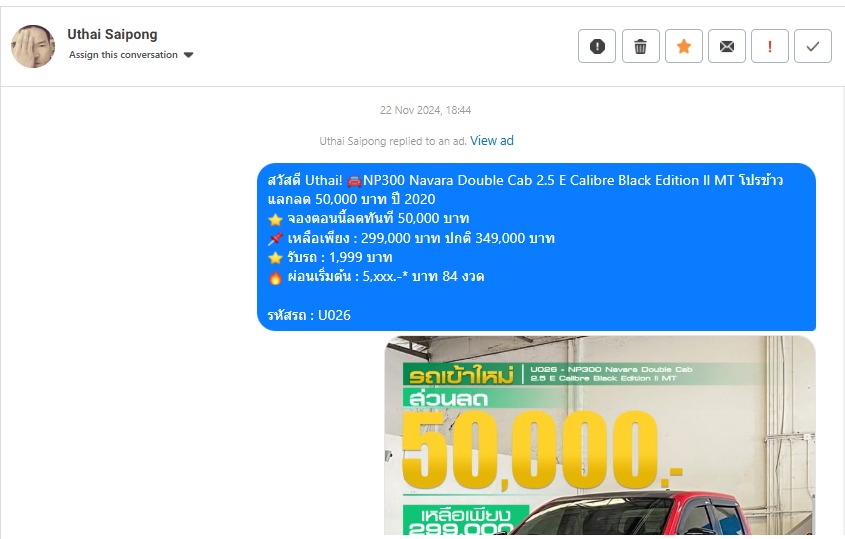This screenshot has height=539, width=845.
Task: Flag conversation with red exclamation icon
Action: (770, 46)
